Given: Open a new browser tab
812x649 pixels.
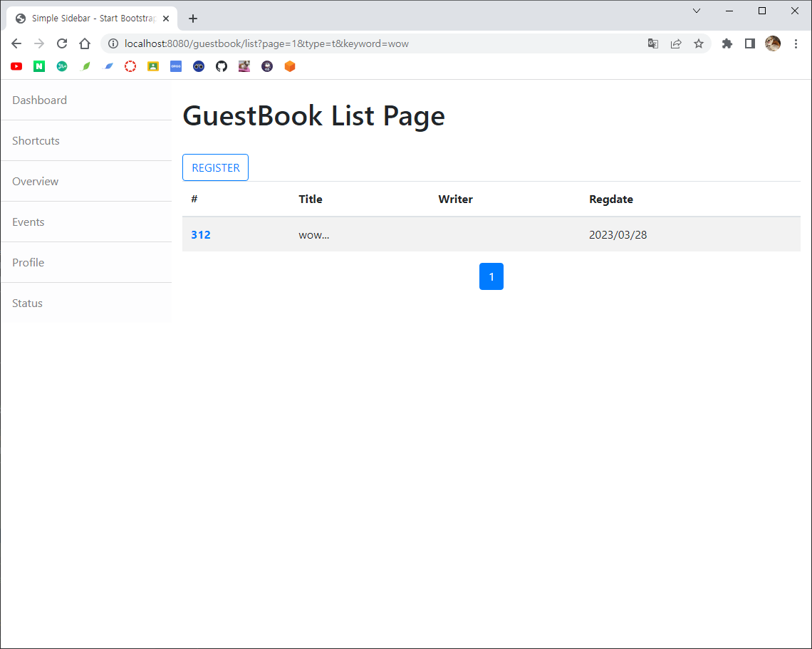Looking at the screenshot, I should pyautogui.click(x=193, y=19).
